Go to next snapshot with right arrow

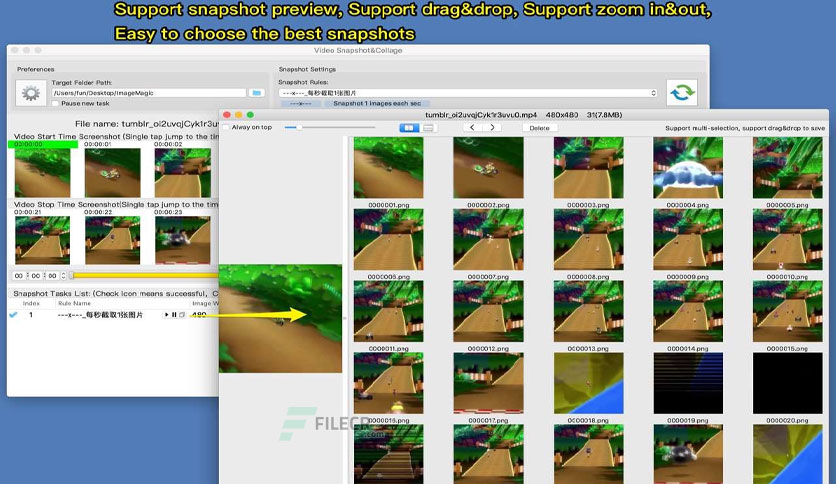[492, 128]
